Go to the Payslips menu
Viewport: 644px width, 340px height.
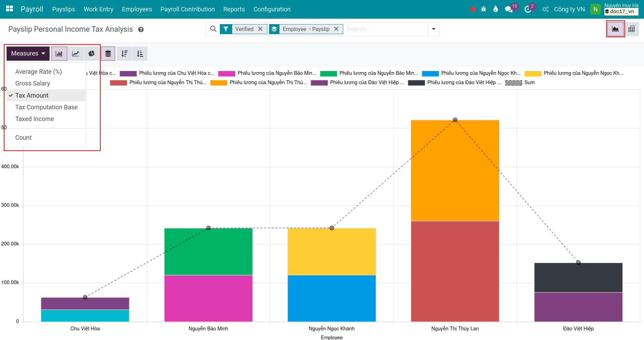63,9
